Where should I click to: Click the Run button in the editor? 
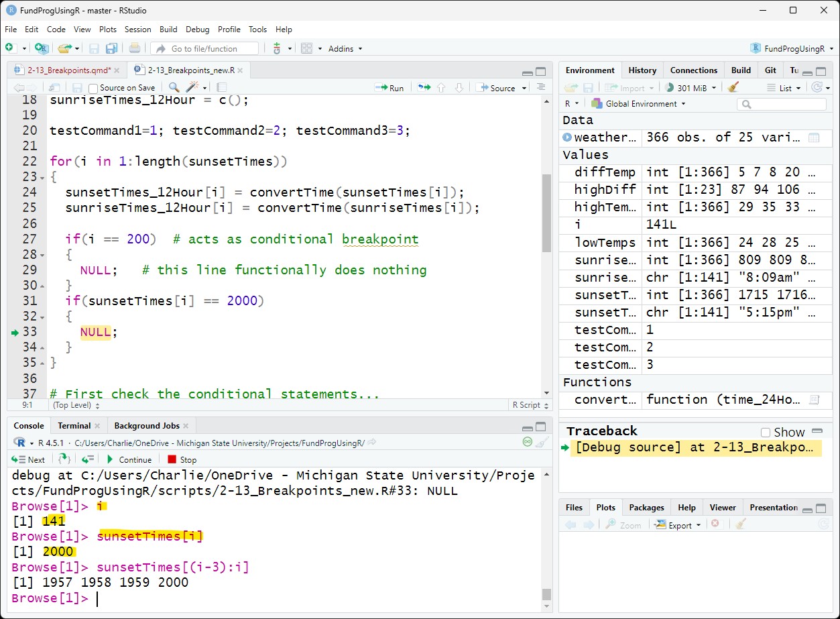tap(389, 88)
